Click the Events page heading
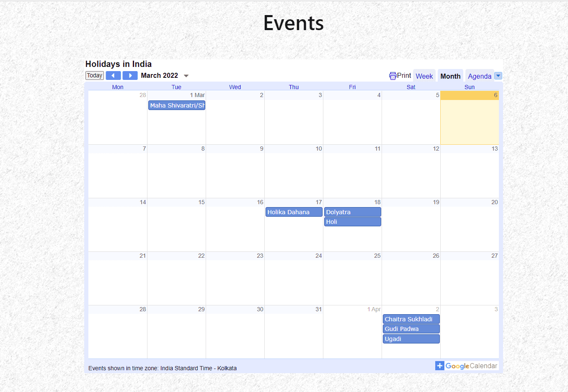 tap(294, 23)
